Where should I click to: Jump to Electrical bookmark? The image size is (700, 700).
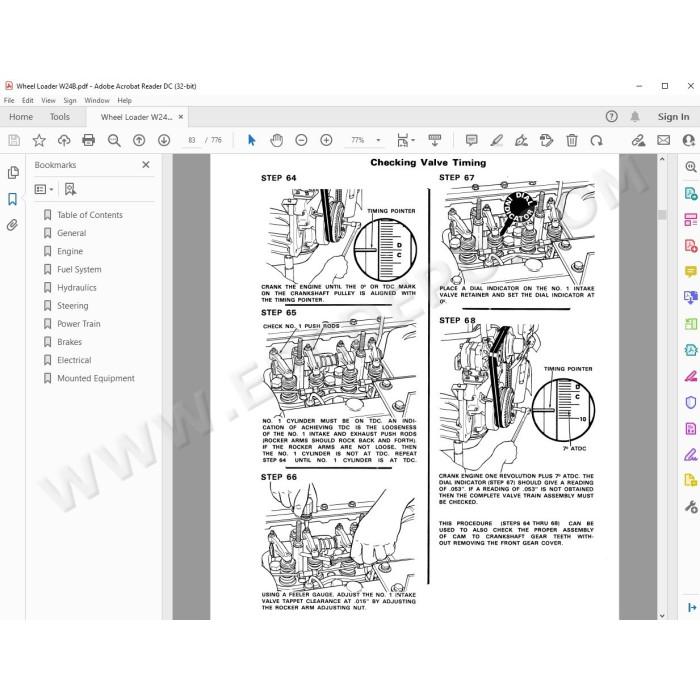tap(74, 360)
